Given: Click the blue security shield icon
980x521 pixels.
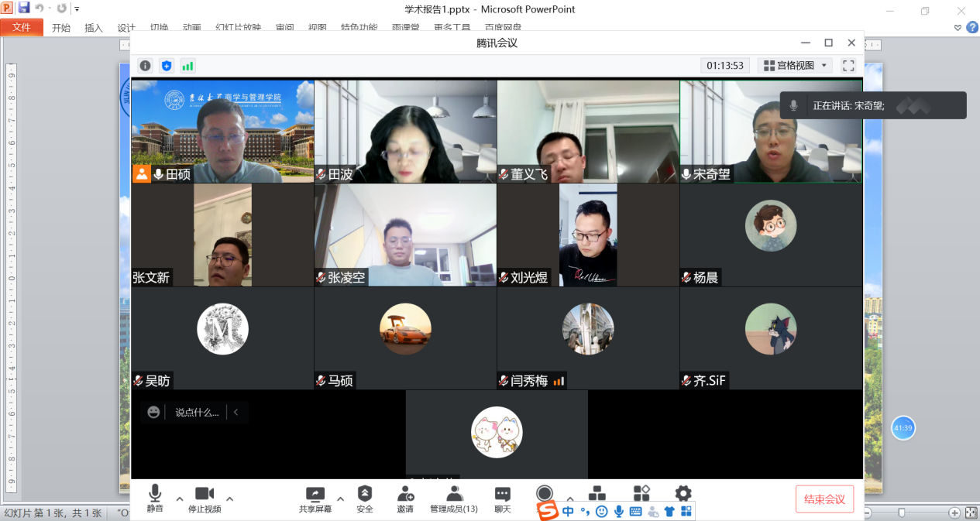Looking at the screenshot, I should [167, 66].
